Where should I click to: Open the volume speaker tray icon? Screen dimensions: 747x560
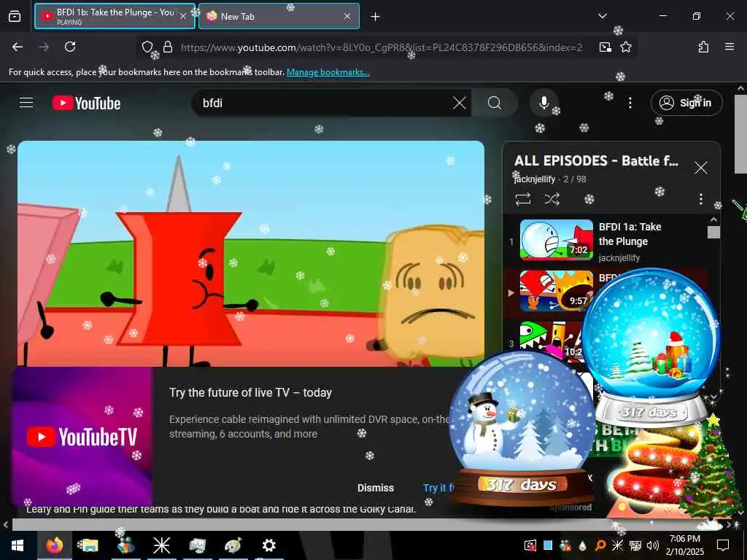pos(653,545)
